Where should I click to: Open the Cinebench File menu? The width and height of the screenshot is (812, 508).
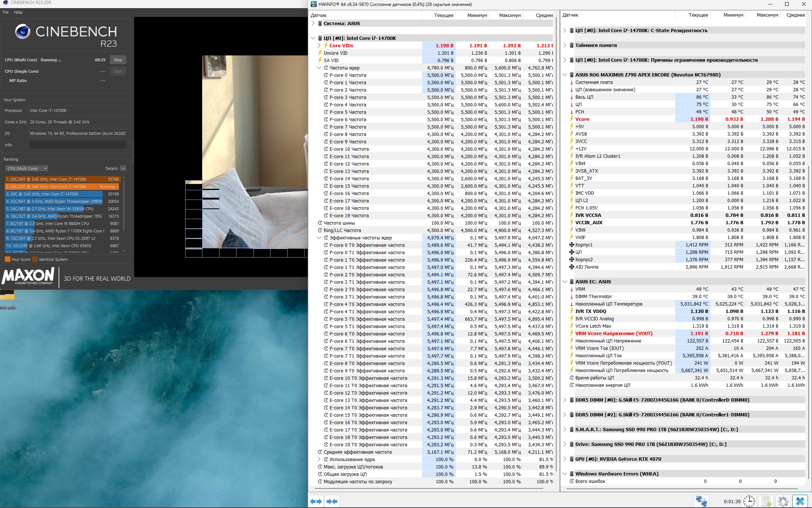click(x=6, y=12)
